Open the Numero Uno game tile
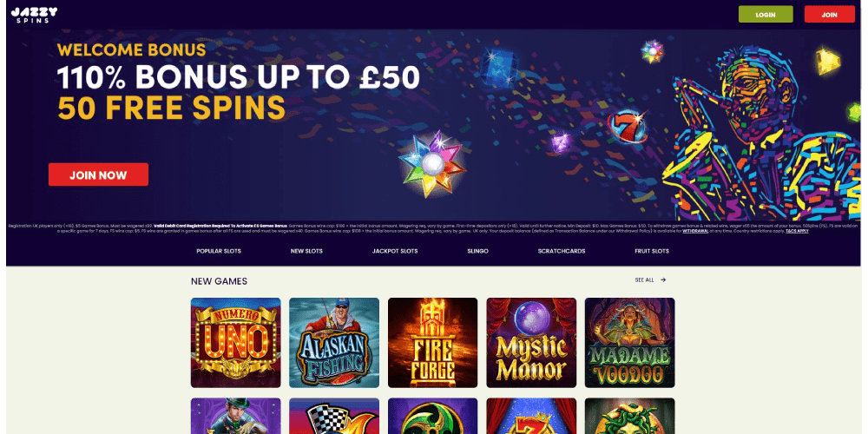This screenshot has height=434, width=868. 236,343
